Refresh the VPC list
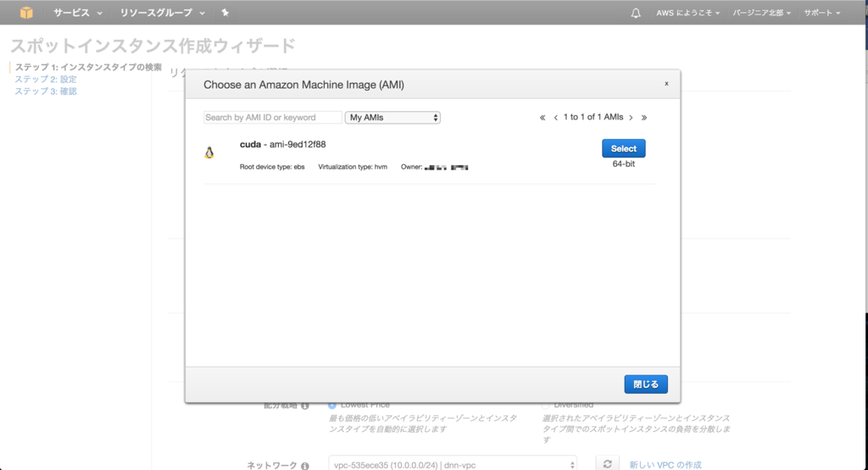Viewport: 868px width, 470px height. point(607,464)
